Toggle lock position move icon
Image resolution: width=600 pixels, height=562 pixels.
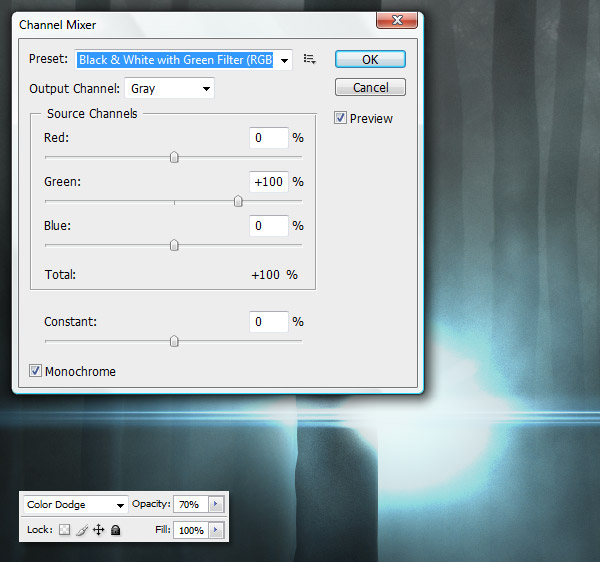[98, 530]
